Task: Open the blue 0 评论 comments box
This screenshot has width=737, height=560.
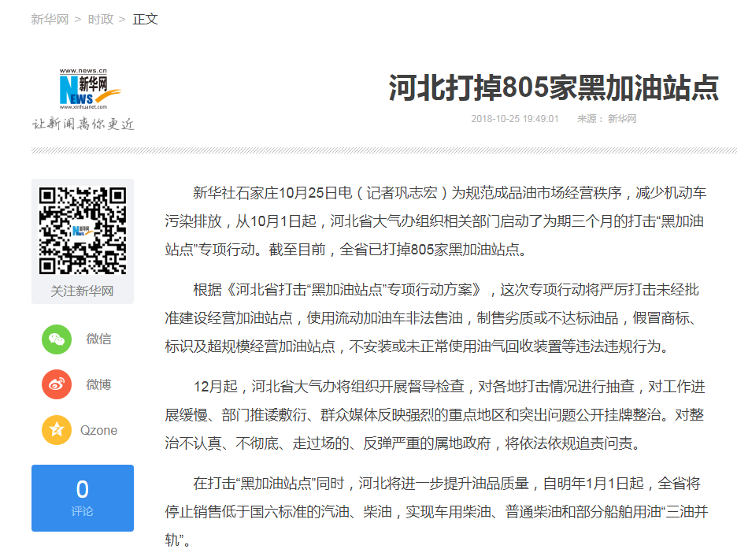Action: click(x=82, y=498)
